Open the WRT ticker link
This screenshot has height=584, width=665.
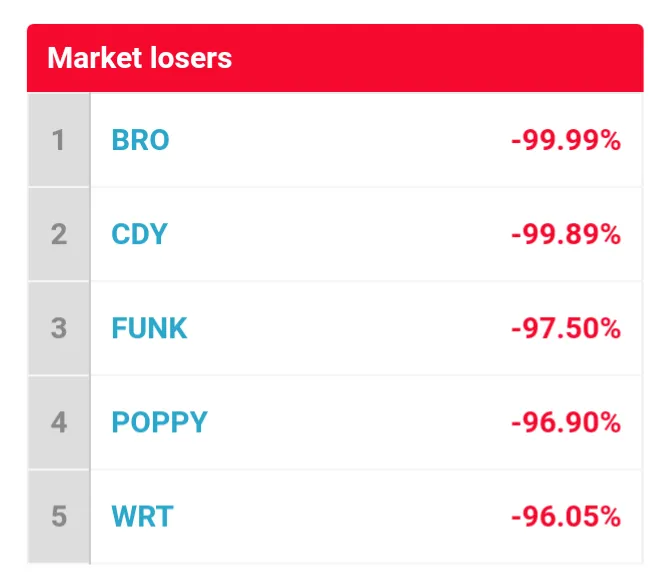(142, 517)
